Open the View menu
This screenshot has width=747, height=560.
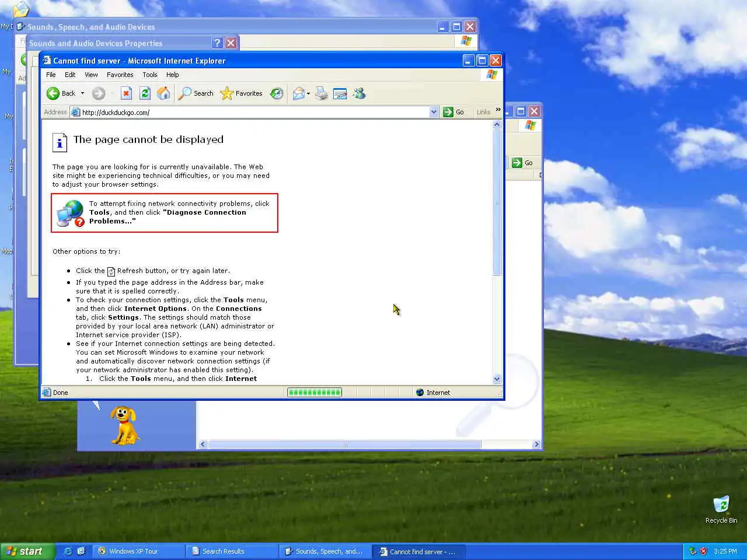coord(91,75)
